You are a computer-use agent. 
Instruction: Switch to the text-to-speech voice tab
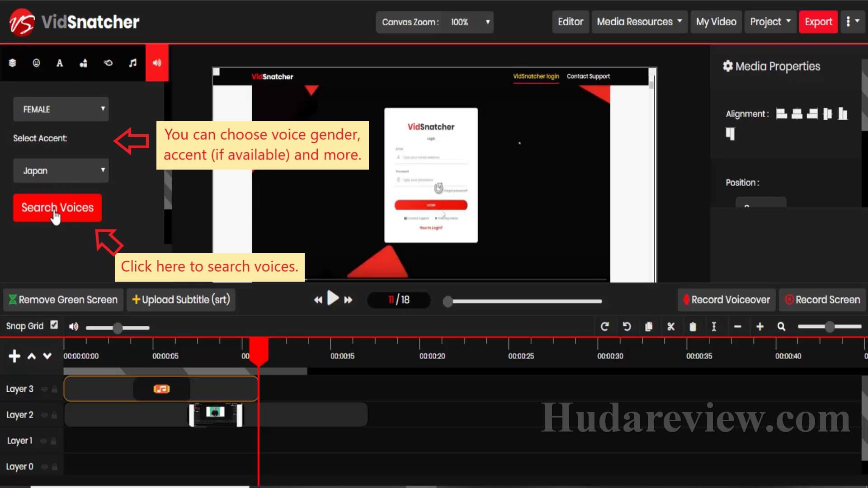point(157,63)
